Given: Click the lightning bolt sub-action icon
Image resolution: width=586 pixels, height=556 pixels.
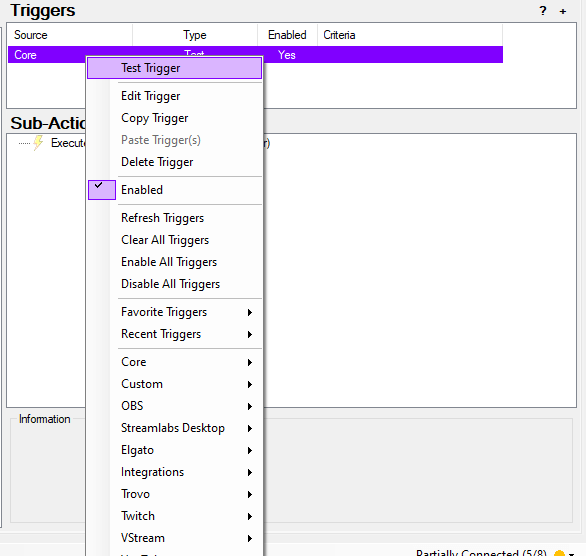Looking at the screenshot, I should click(38, 143).
